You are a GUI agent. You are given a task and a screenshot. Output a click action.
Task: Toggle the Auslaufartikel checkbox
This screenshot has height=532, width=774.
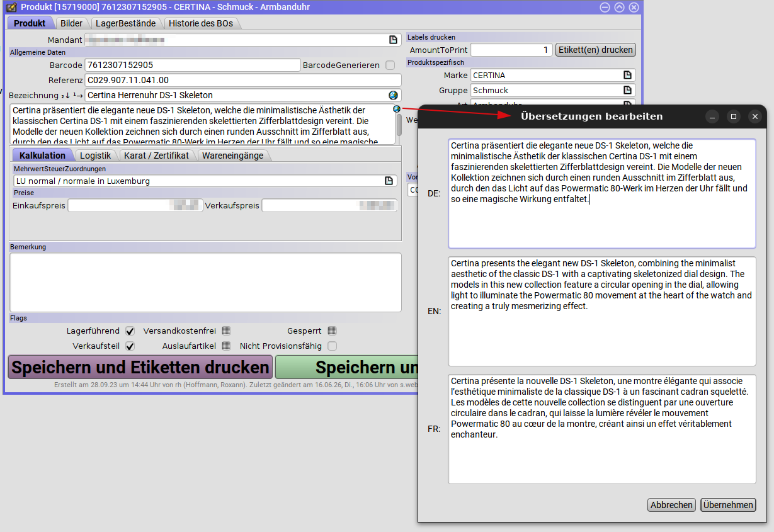coord(226,346)
